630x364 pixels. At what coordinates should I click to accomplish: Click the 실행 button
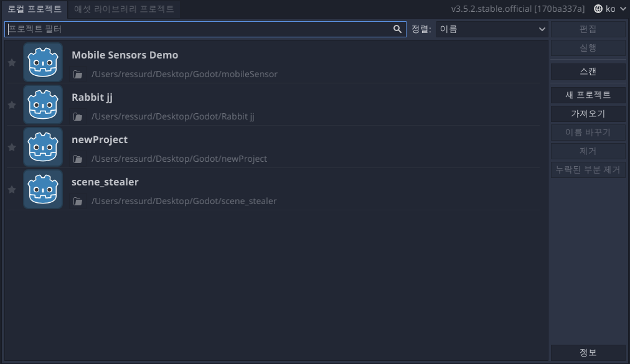pos(588,48)
